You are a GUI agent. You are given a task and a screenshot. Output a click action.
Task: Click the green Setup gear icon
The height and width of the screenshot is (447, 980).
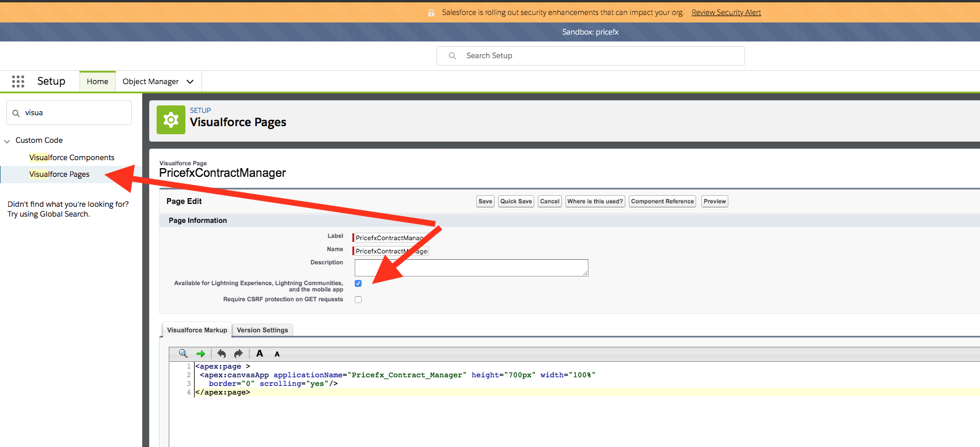click(x=171, y=120)
